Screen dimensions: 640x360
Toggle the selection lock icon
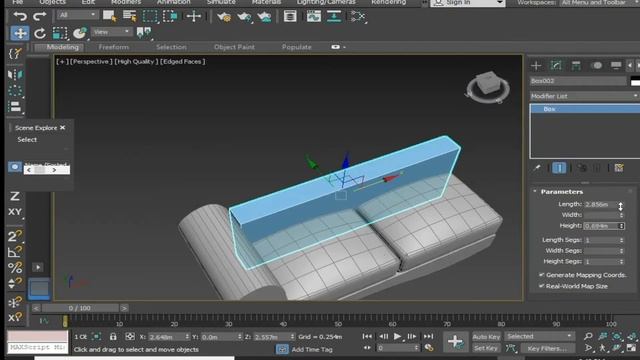click(x=113, y=336)
